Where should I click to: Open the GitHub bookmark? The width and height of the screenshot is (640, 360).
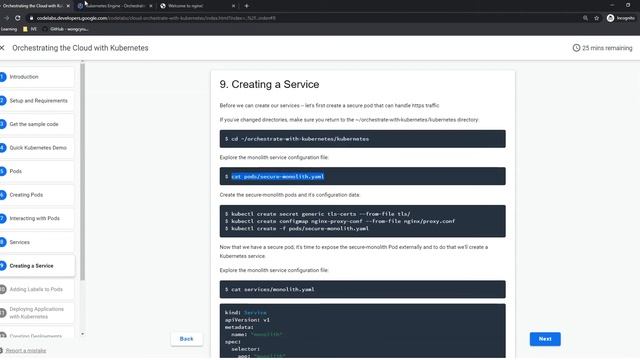coord(65,29)
